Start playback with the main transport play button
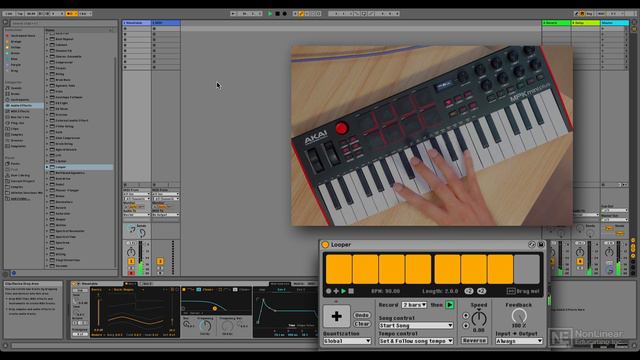 tap(270, 13)
